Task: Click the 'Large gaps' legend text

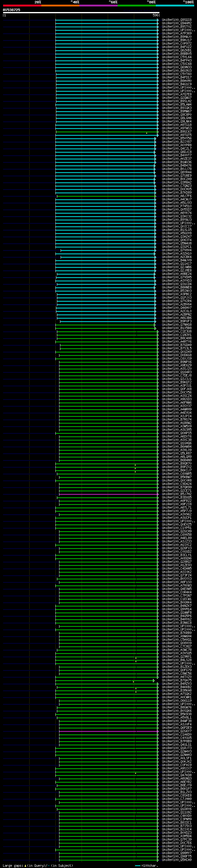Action: point(13,865)
